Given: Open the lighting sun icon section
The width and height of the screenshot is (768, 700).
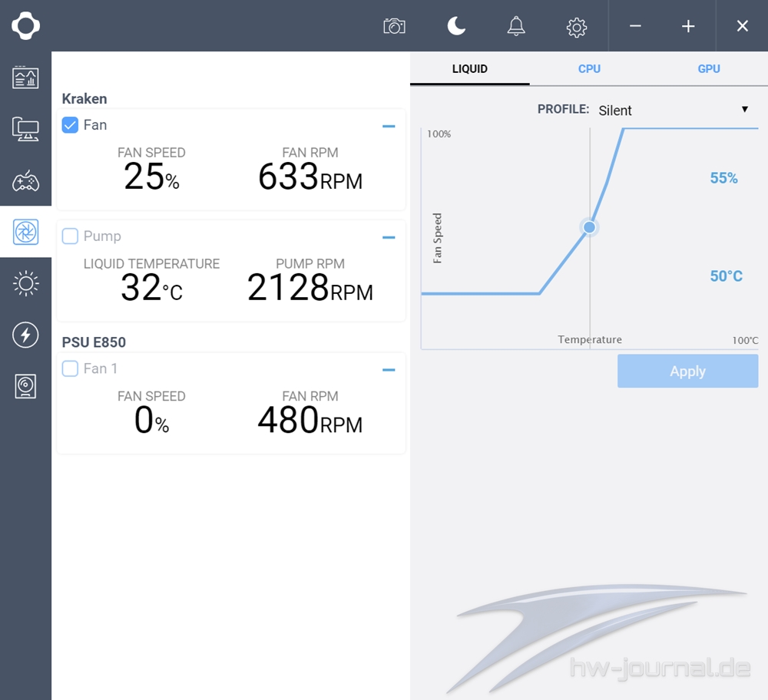Looking at the screenshot, I should pos(25,284).
